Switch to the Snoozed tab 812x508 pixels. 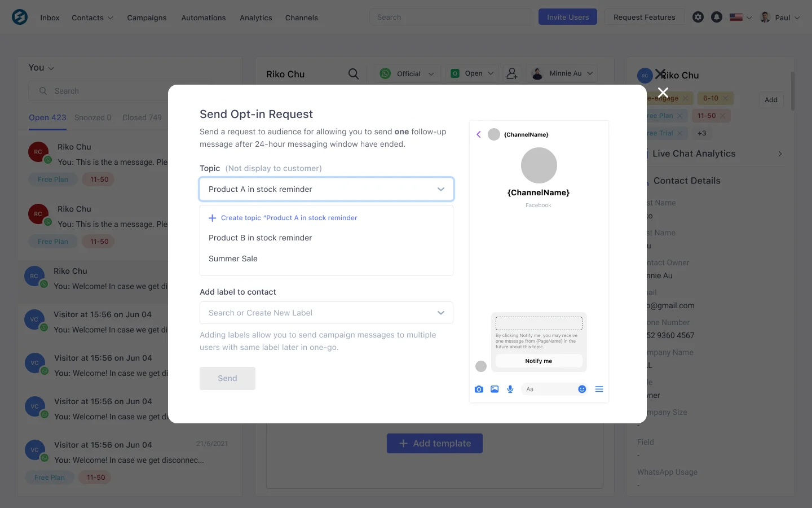coord(92,117)
